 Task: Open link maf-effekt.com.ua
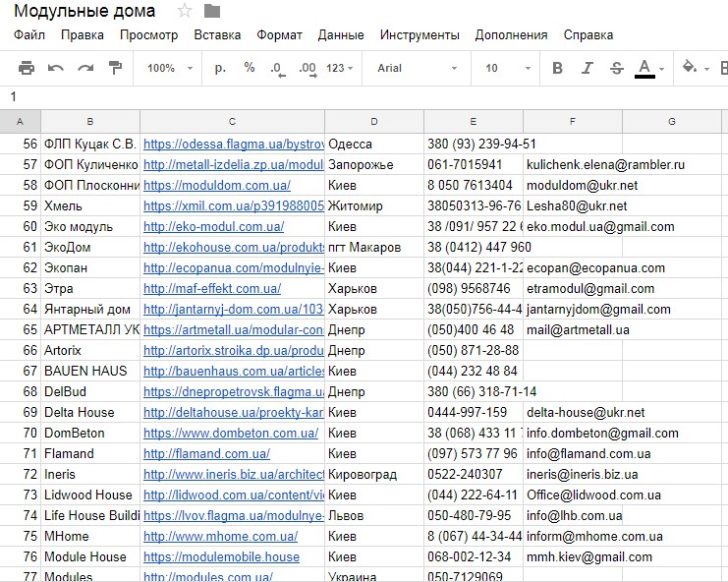tap(212, 288)
